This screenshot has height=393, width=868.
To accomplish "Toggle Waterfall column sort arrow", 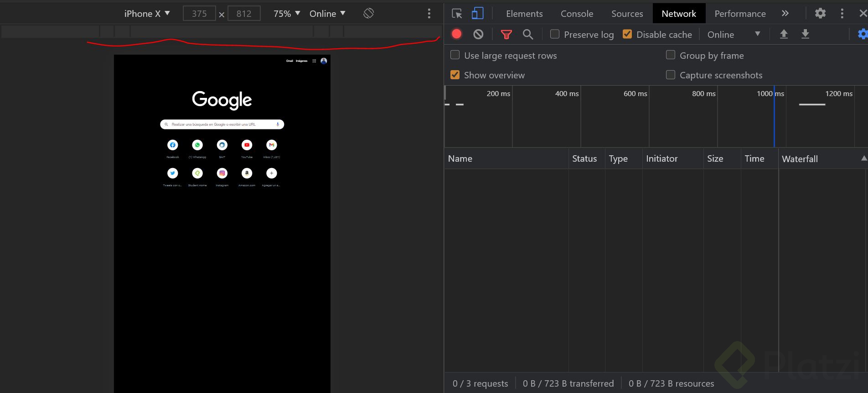I will coord(863,158).
